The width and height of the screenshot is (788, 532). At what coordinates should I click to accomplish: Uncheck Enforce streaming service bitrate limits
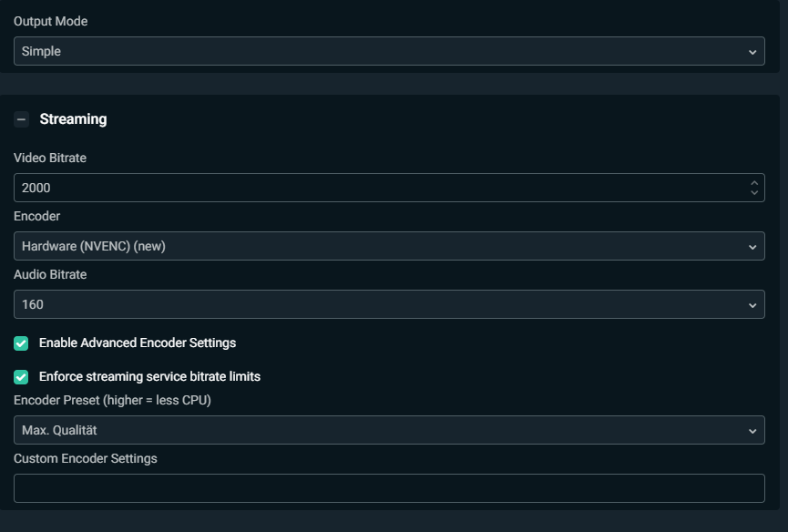(x=21, y=376)
